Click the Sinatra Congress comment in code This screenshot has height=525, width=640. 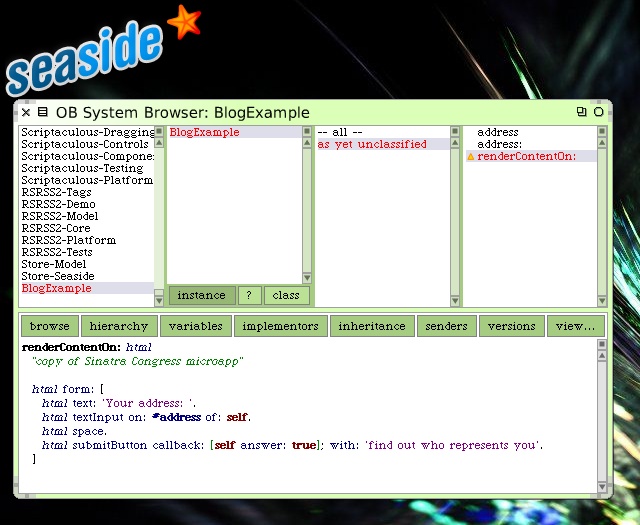pyautogui.click(x=138, y=361)
